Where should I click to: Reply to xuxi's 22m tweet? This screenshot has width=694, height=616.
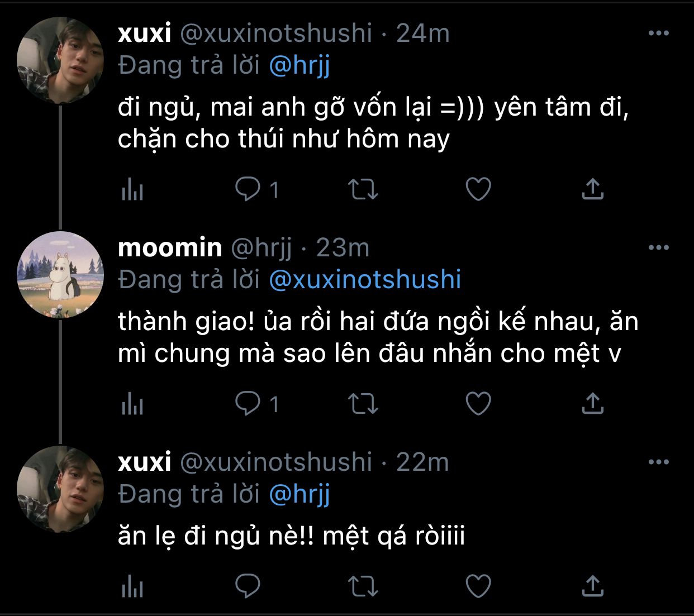pyautogui.click(x=248, y=586)
